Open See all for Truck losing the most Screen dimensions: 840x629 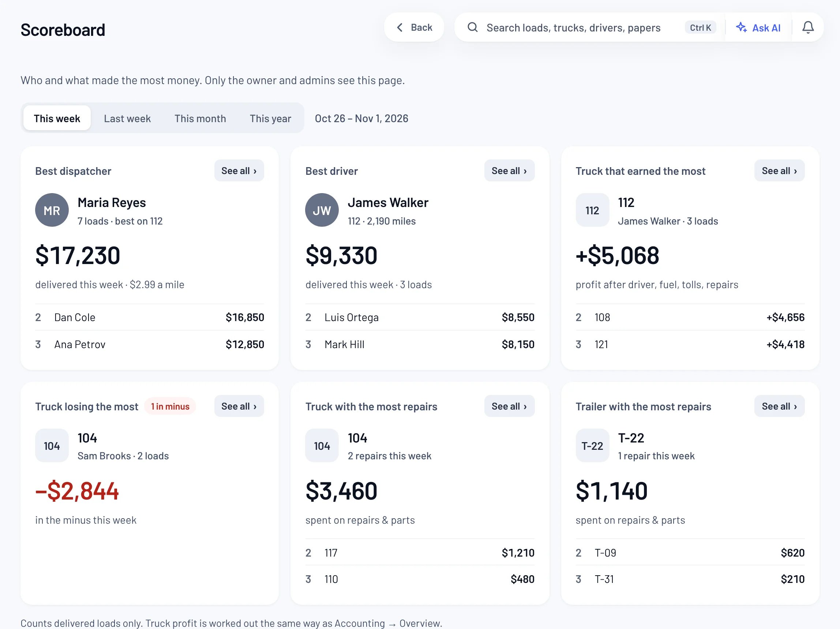click(239, 406)
